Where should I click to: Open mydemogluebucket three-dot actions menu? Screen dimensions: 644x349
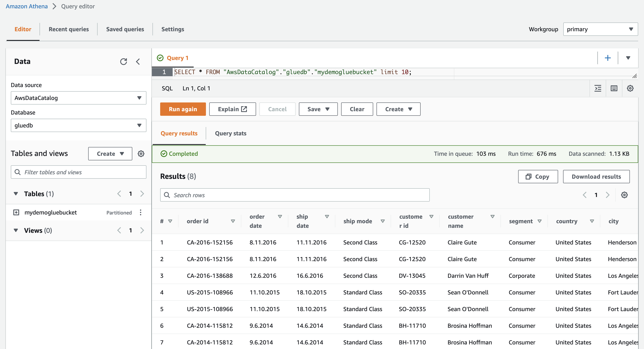click(x=140, y=212)
